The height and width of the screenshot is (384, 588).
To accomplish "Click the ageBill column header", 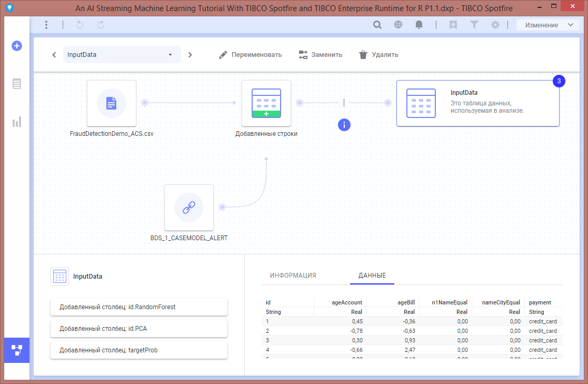I will tap(406, 302).
